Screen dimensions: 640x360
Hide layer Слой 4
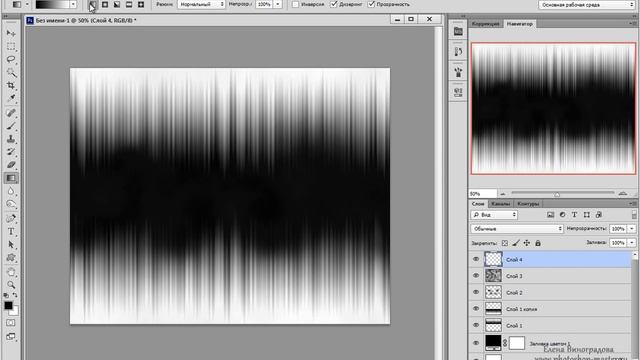[x=476, y=259]
